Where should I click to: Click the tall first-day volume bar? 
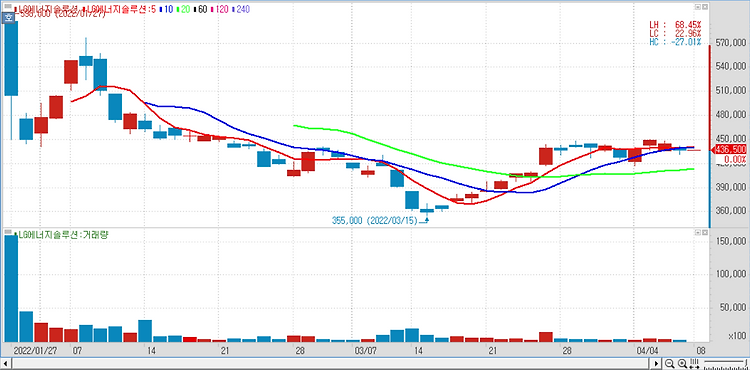tap(11, 288)
